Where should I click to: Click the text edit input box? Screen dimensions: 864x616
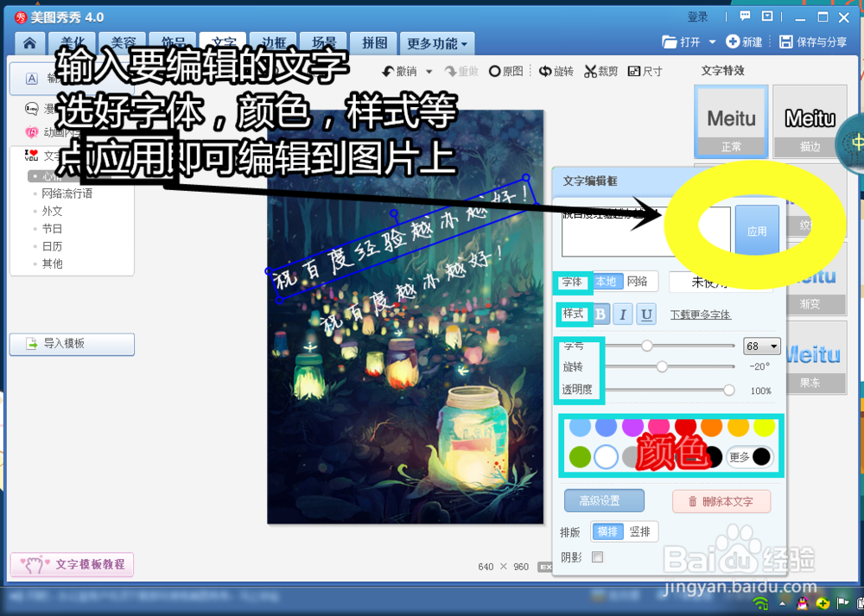click(x=645, y=232)
